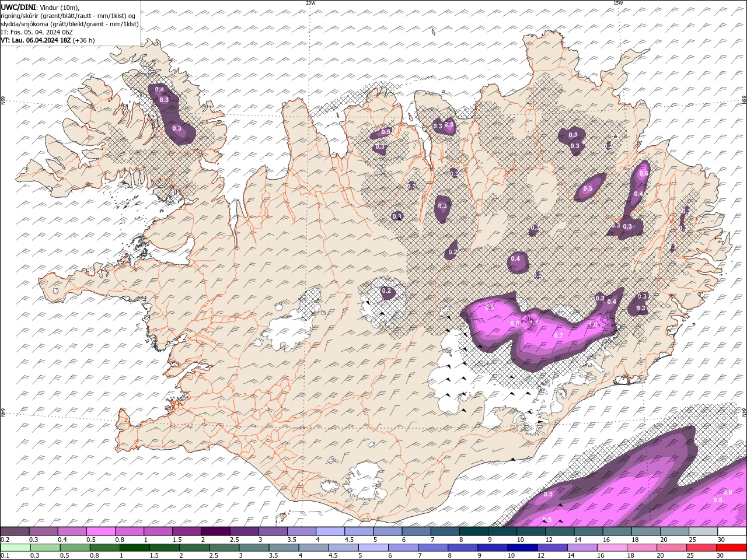
Task: Select the pale green 0.1 swatch in lower legend row
Action: 15,548
